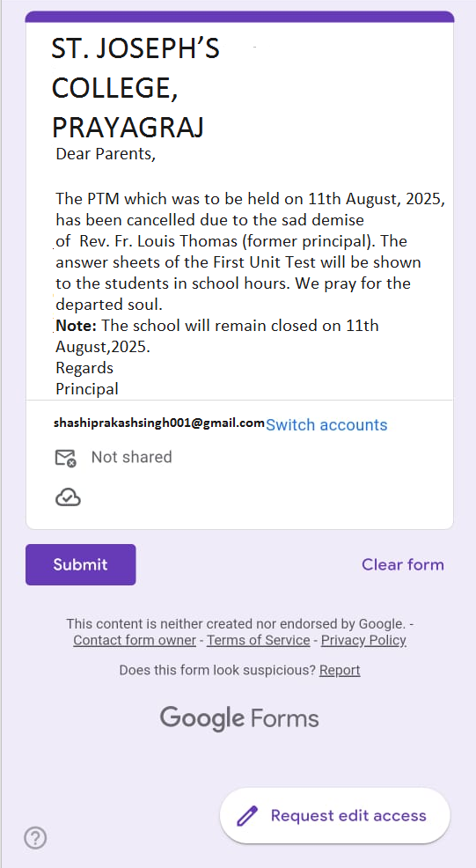The width and height of the screenshot is (476, 868).
Task: Open Contact form owner link
Action: (x=135, y=641)
